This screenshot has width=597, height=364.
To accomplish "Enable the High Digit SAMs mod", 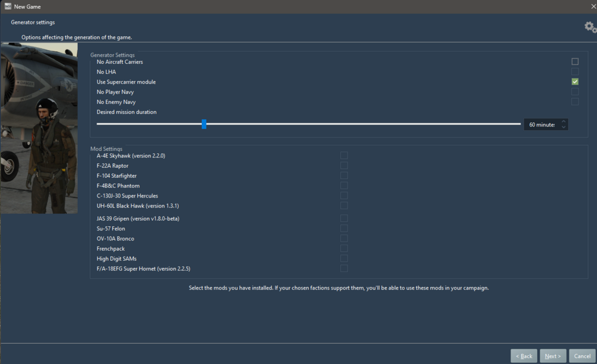I will [x=344, y=258].
